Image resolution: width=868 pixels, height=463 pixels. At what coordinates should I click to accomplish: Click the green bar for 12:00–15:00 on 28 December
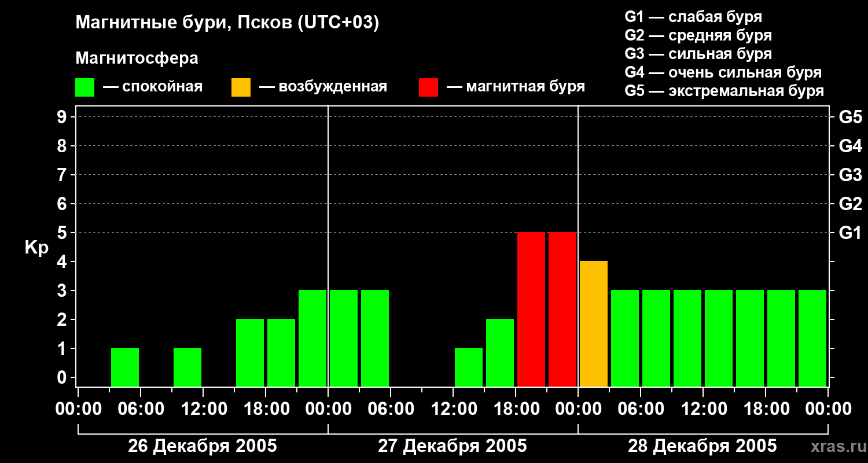point(719,338)
